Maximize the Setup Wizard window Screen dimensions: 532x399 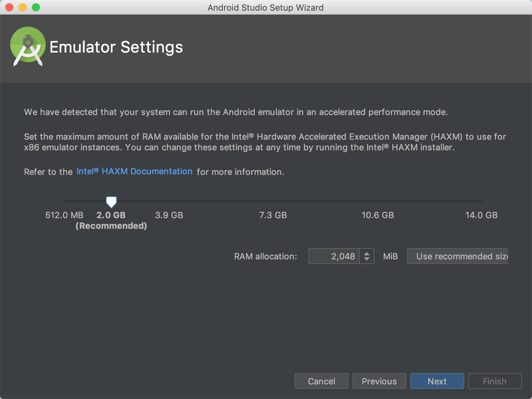pos(36,7)
